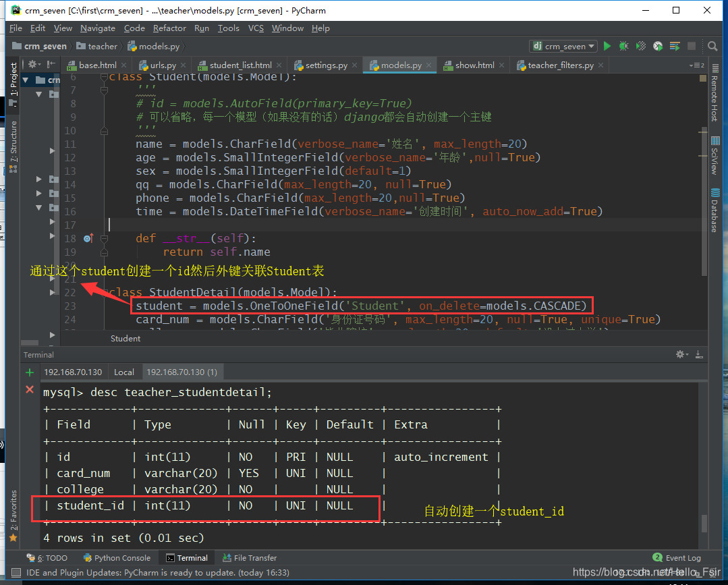Open the Python Console tool window
The width and height of the screenshot is (728, 585).
(x=117, y=558)
